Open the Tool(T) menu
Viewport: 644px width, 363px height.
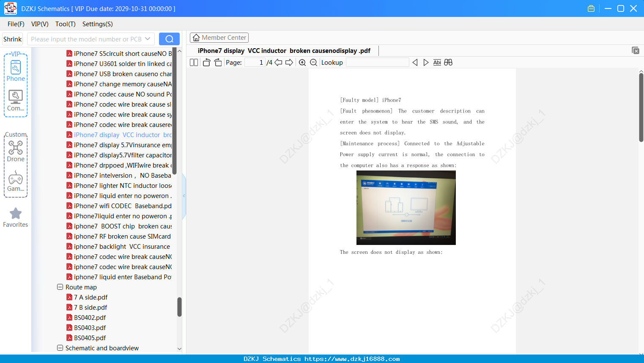65,24
